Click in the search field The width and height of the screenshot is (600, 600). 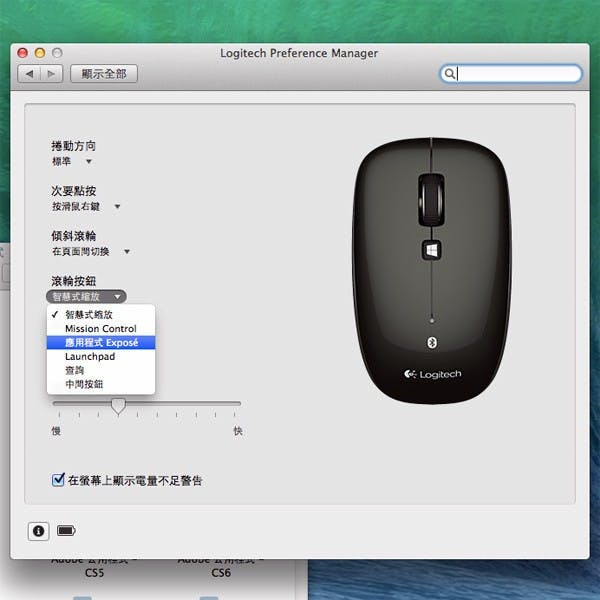pyautogui.click(x=511, y=73)
